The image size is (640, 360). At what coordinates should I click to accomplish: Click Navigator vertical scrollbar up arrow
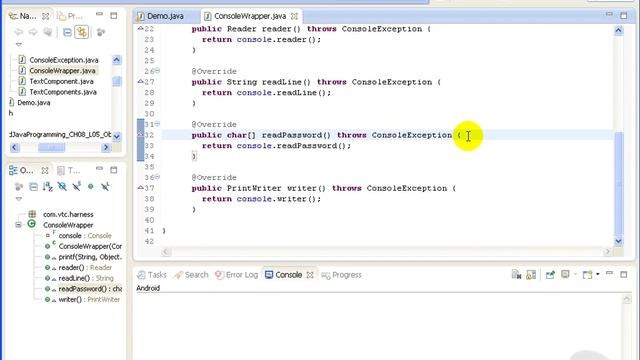[116, 60]
